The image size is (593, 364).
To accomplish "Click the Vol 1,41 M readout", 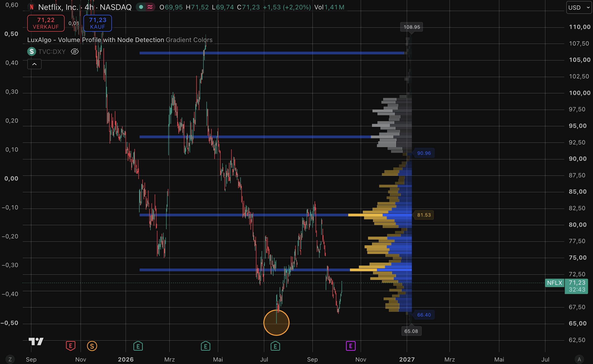I will (329, 7).
